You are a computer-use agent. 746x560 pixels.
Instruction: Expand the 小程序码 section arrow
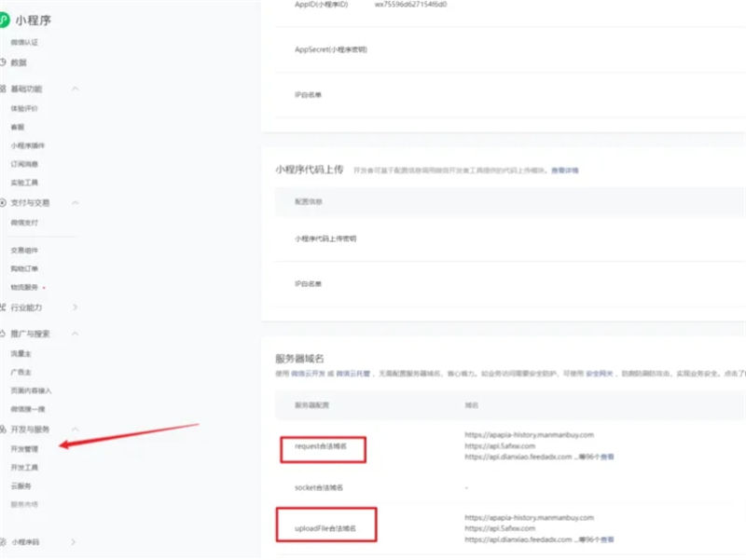76,540
